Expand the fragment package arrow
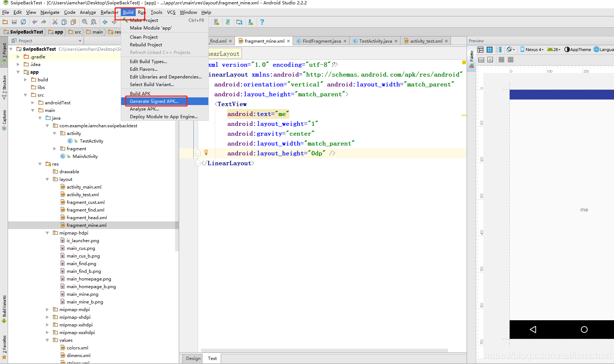 pyautogui.click(x=55, y=149)
